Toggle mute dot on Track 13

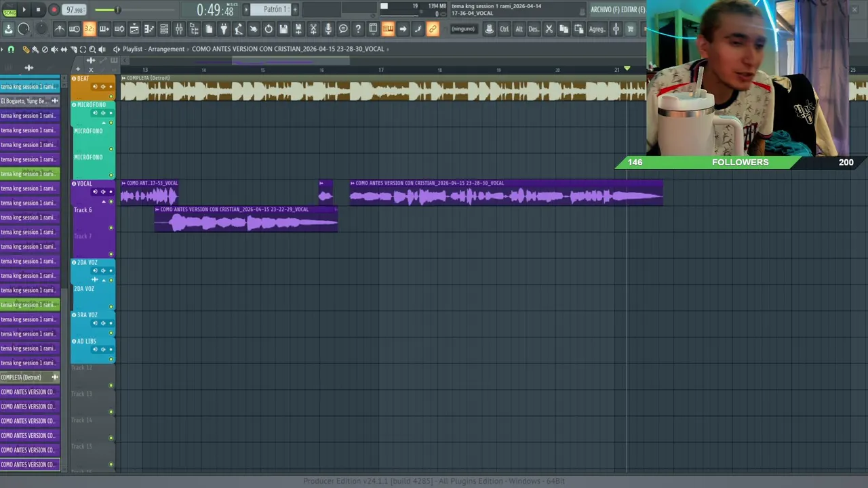[111, 411]
